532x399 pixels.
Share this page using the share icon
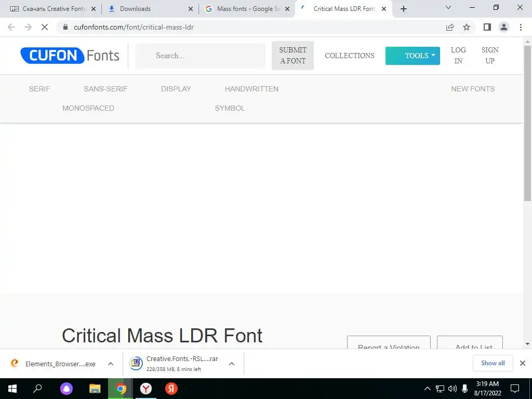pos(450,27)
